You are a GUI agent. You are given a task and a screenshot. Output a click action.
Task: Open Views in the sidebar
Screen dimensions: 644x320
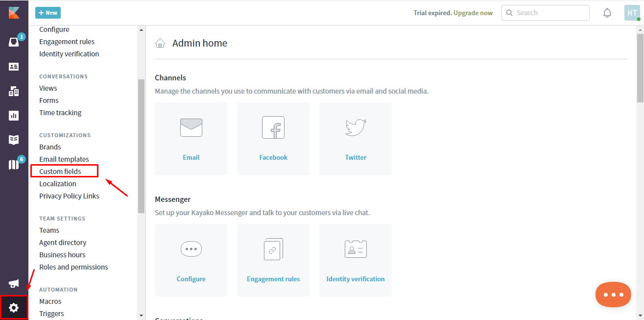[48, 88]
